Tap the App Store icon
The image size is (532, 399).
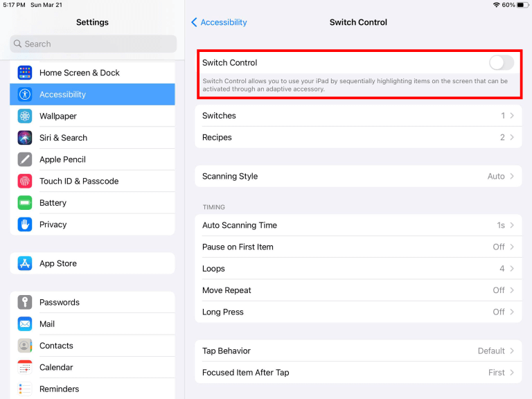[x=25, y=263]
